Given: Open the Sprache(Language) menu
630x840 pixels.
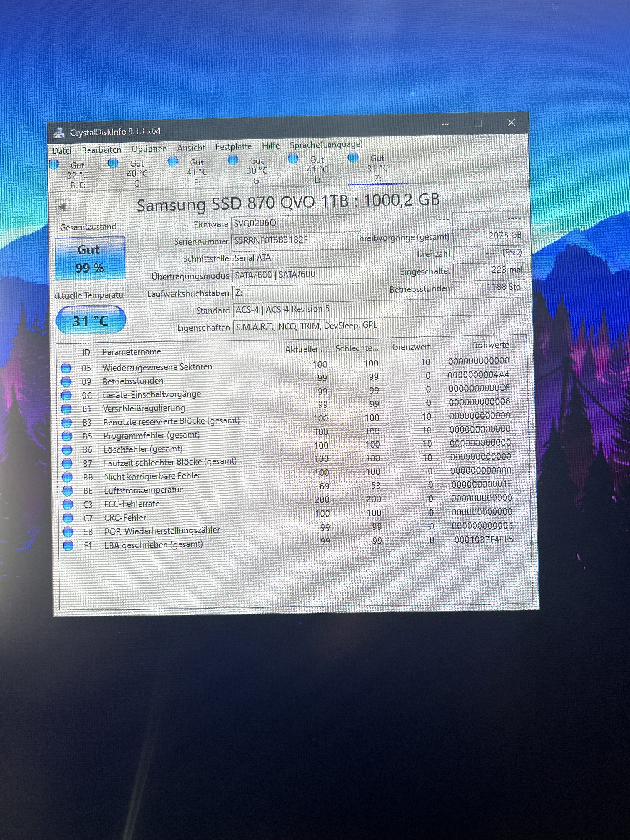Looking at the screenshot, I should coord(326,145).
